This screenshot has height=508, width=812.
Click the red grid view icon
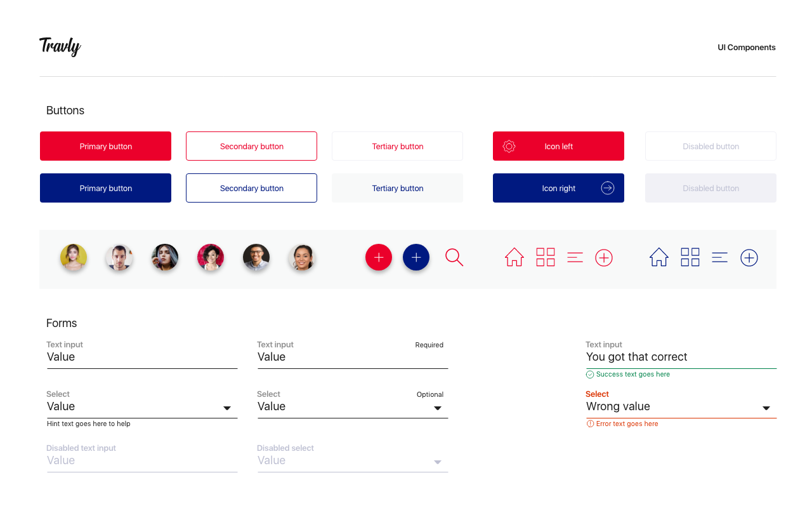pos(546,257)
